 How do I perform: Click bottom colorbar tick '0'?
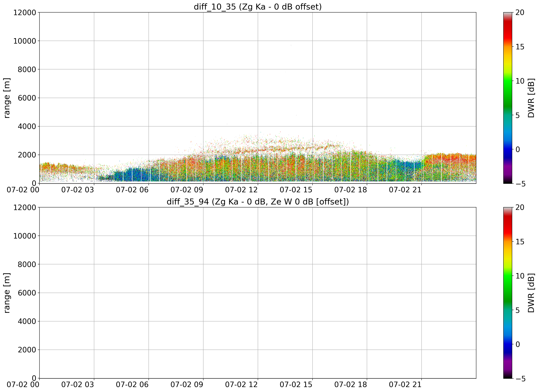(518, 344)
